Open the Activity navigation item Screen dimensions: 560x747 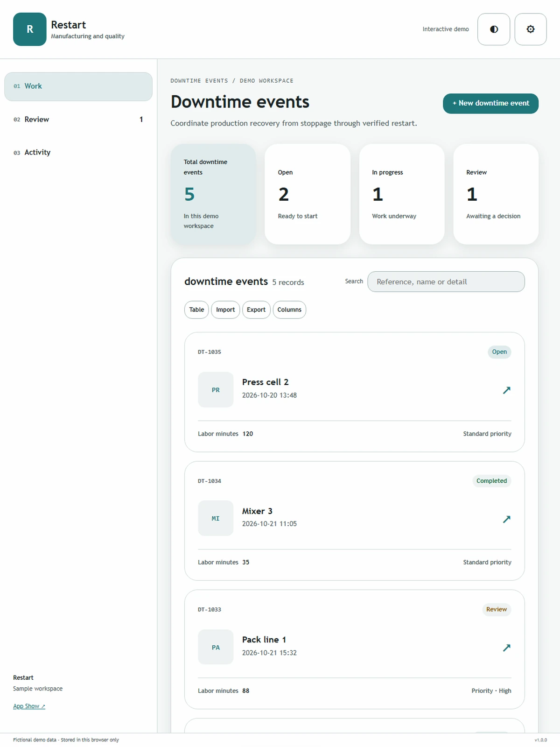coord(78,152)
